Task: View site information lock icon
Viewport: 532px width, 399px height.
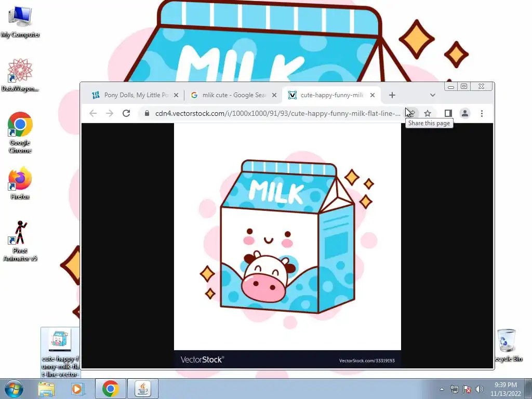Action: (x=147, y=113)
